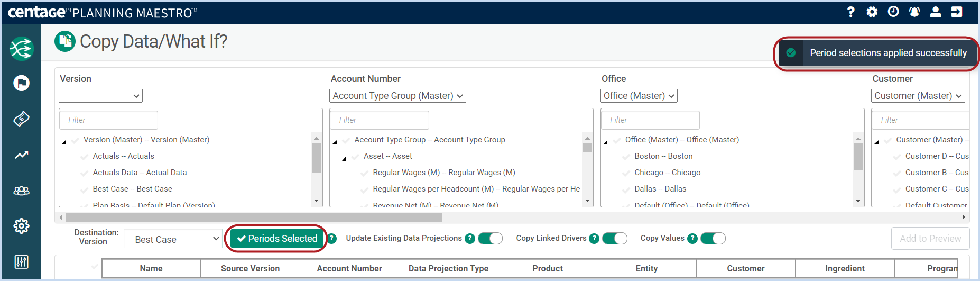Open the flag icon in sidebar
980x281 pixels.
tap(21, 83)
